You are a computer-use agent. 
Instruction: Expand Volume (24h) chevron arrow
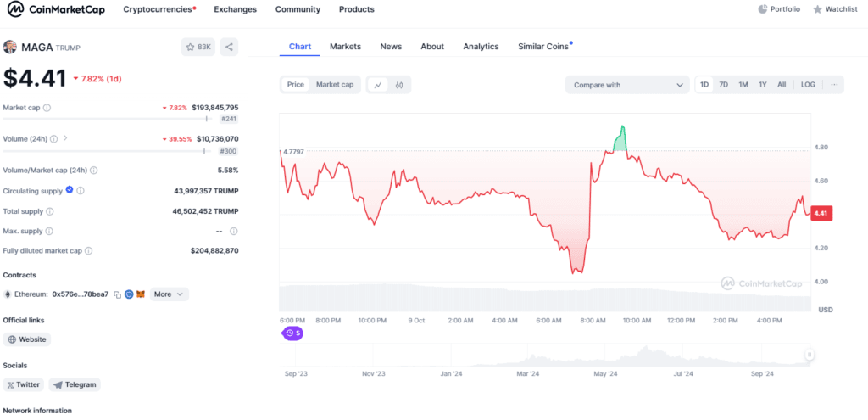click(65, 138)
